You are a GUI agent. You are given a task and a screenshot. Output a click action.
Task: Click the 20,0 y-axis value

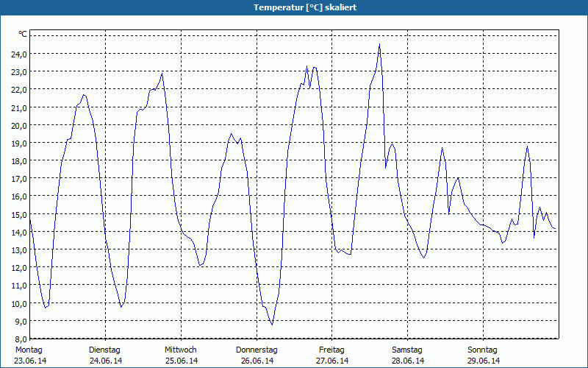coord(19,125)
